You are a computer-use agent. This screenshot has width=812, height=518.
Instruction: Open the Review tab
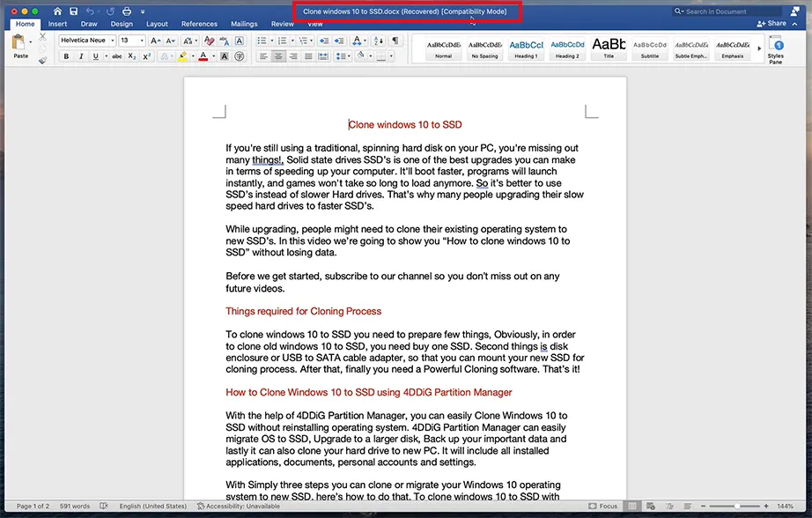pos(282,24)
